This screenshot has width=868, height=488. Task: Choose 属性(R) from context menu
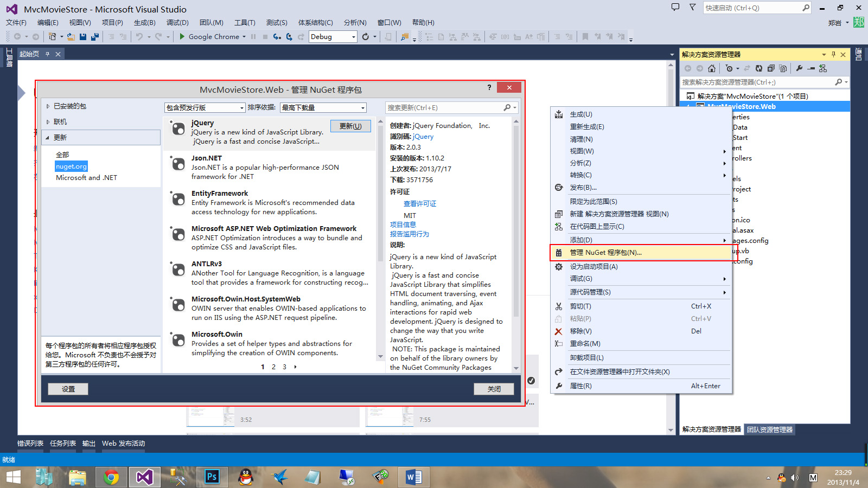(642, 386)
